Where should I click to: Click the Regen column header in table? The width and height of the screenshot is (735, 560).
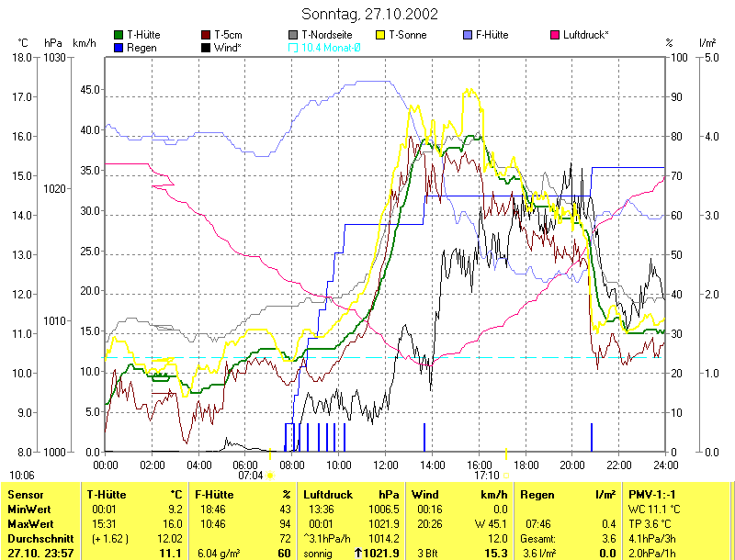coord(537,495)
